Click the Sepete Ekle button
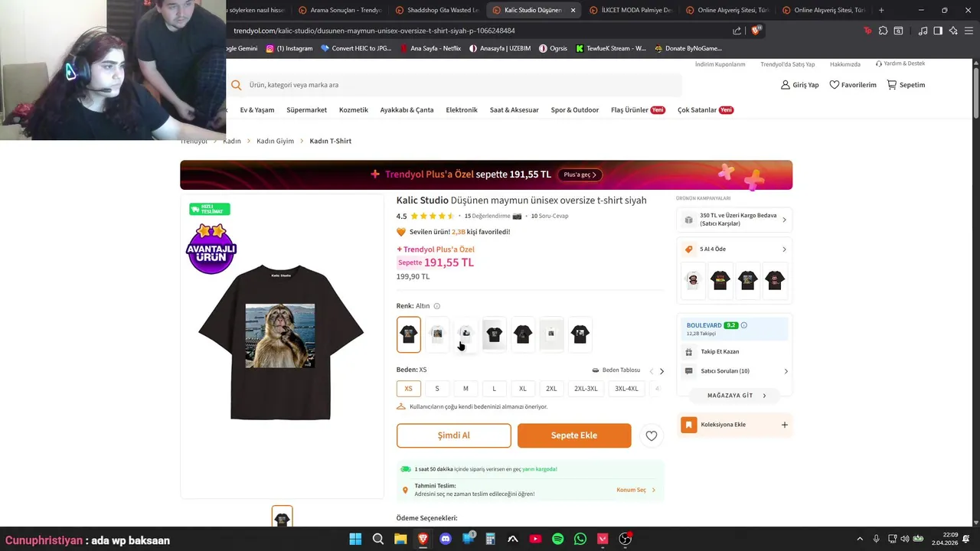Screen dimensions: 980x551 (574, 435)
